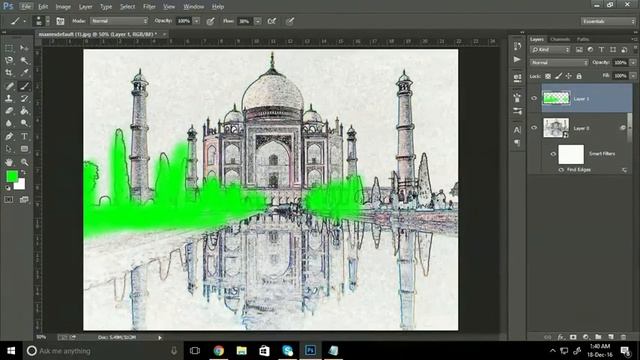Open the File menu

26,7
